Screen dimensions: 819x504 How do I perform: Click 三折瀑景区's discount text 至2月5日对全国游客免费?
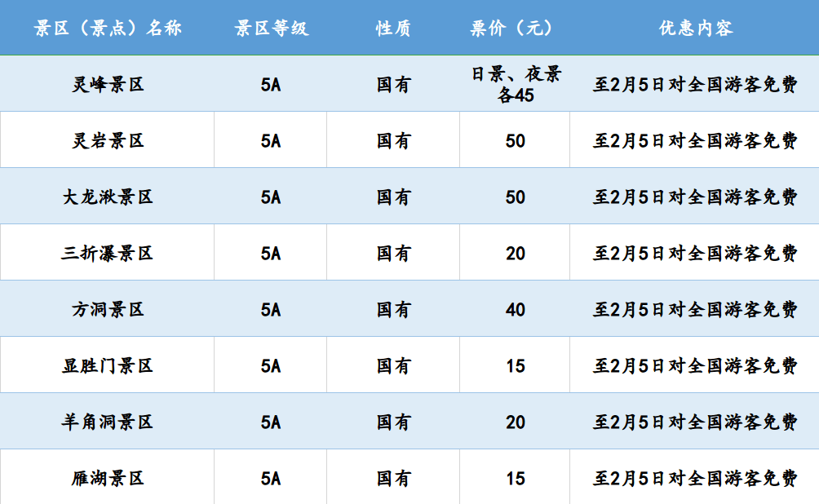click(695, 254)
